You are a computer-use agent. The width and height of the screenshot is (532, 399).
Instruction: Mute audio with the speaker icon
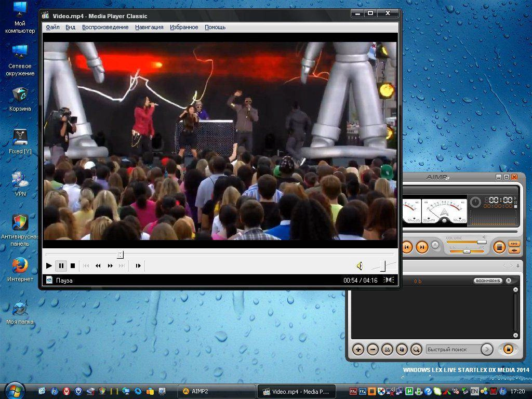360,265
